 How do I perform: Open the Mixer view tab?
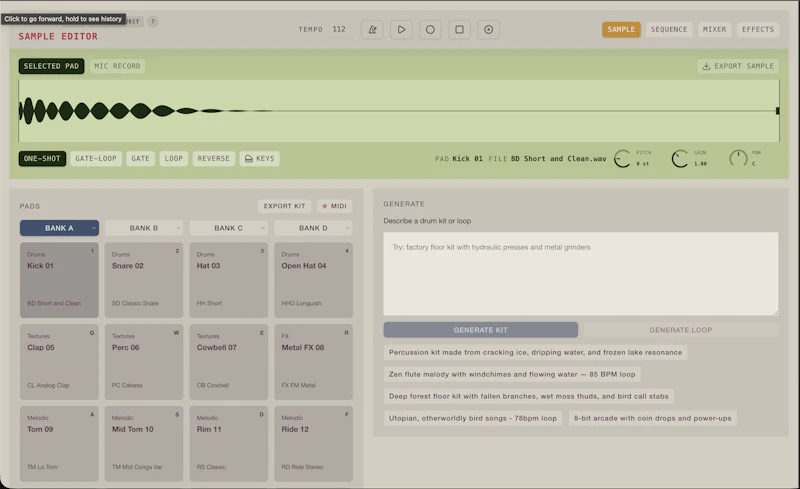tap(714, 30)
